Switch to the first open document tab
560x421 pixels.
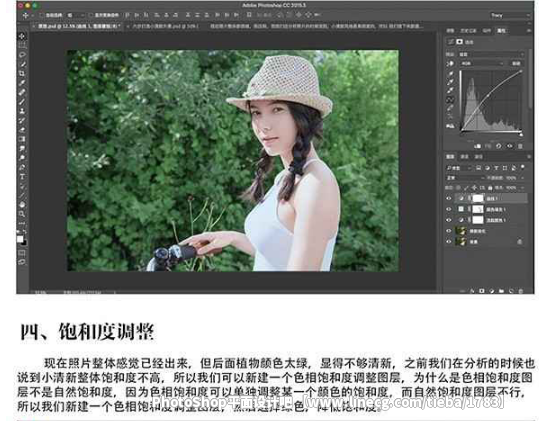(77, 26)
